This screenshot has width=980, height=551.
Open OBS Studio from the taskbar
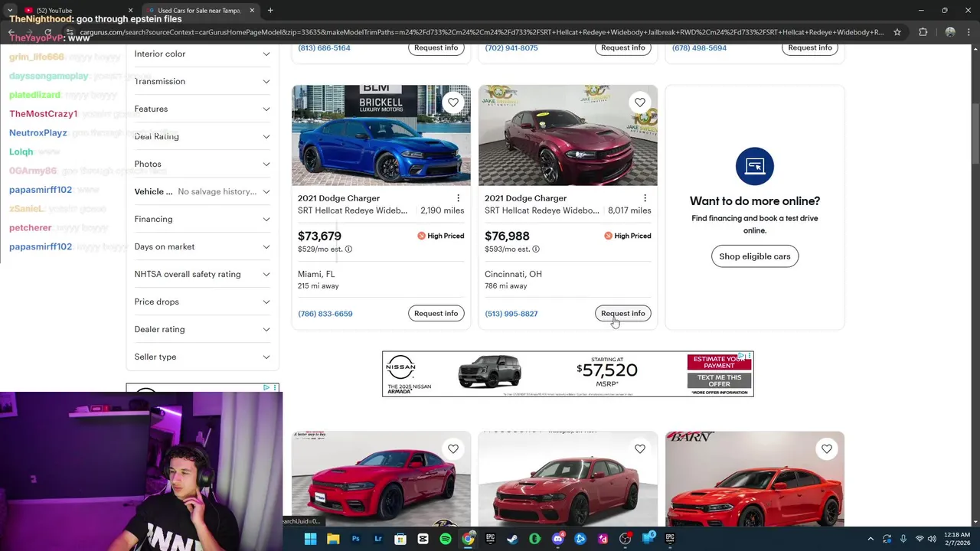pyautogui.click(x=625, y=539)
